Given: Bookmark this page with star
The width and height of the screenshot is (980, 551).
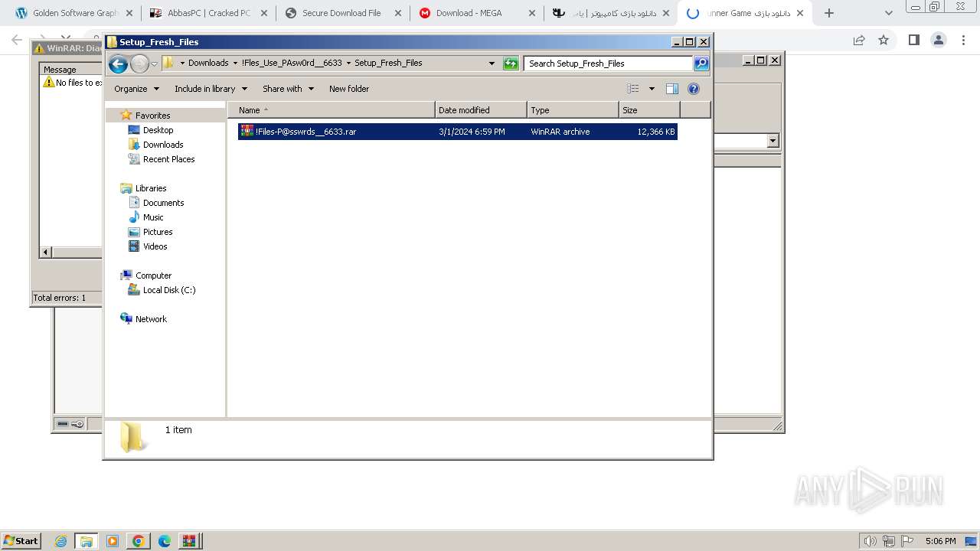Looking at the screenshot, I should 884,40.
